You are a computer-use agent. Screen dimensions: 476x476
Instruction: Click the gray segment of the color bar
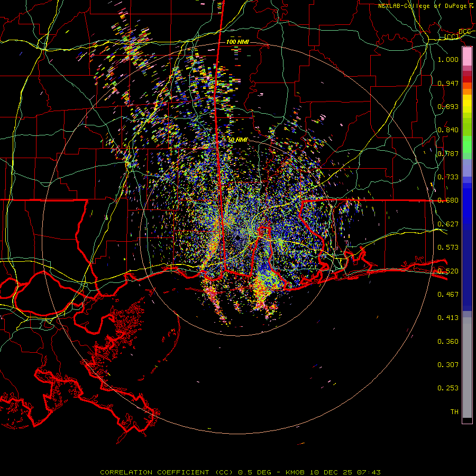[x=467, y=368]
